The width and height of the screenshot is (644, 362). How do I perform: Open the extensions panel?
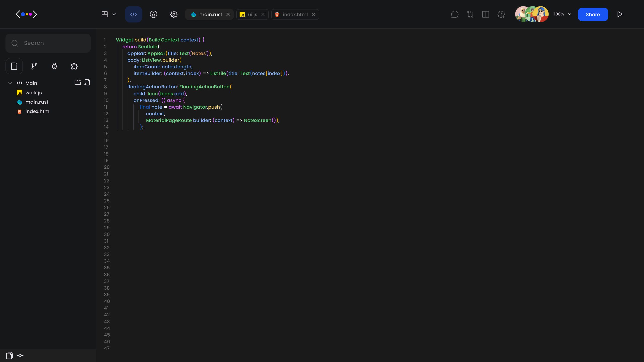point(74,66)
